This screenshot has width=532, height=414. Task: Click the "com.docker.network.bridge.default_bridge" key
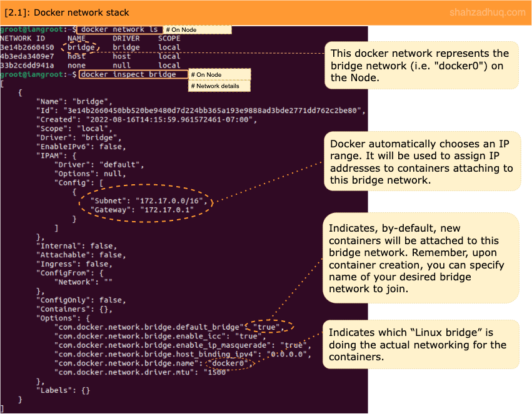149,327
